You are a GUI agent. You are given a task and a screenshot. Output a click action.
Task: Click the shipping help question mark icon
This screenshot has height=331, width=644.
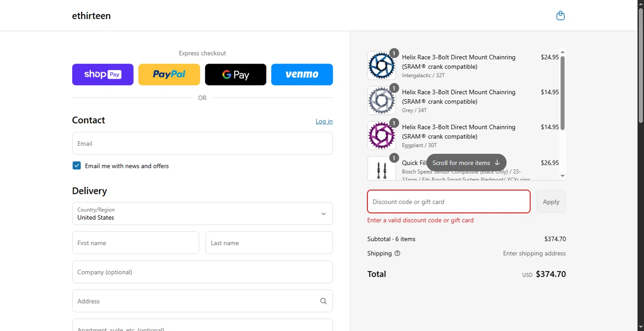pyautogui.click(x=397, y=253)
